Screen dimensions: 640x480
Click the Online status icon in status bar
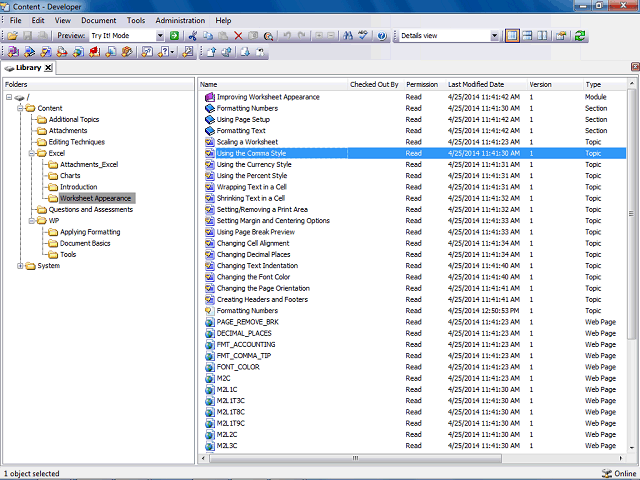(x=607, y=473)
